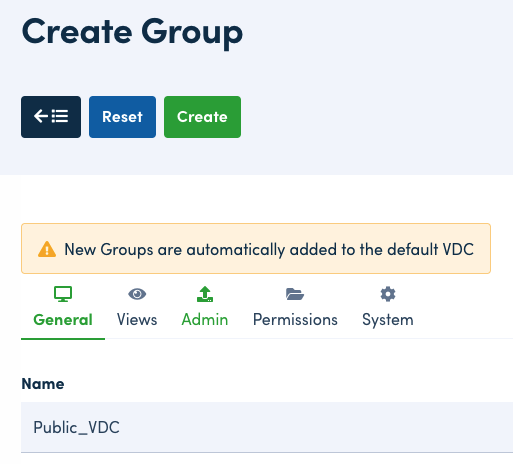Go back to the groups list
This screenshot has width=513, height=464.
pos(51,117)
